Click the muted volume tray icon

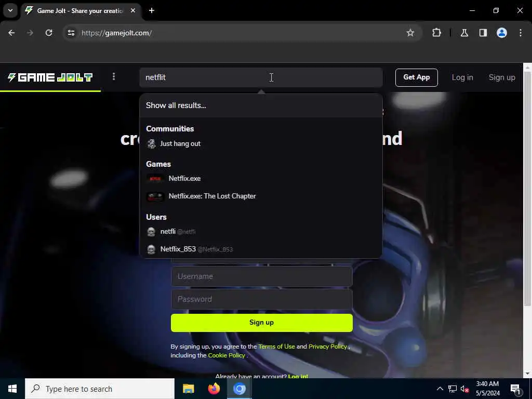click(x=465, y=389)
